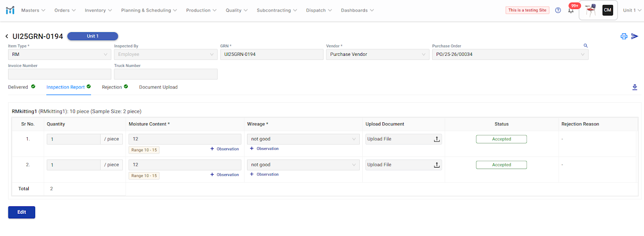
Task: Click the back arrow beside UI25GRN-0194
Action: [7, 36]
